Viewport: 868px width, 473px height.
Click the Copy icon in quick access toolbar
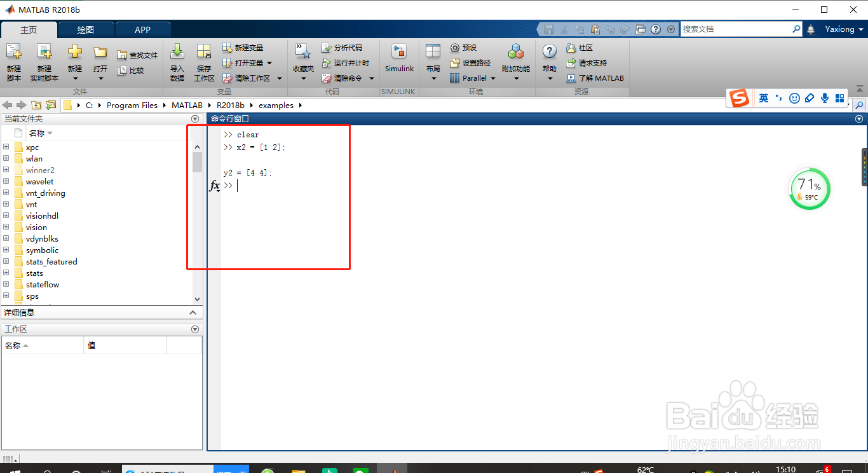[580, 29]
